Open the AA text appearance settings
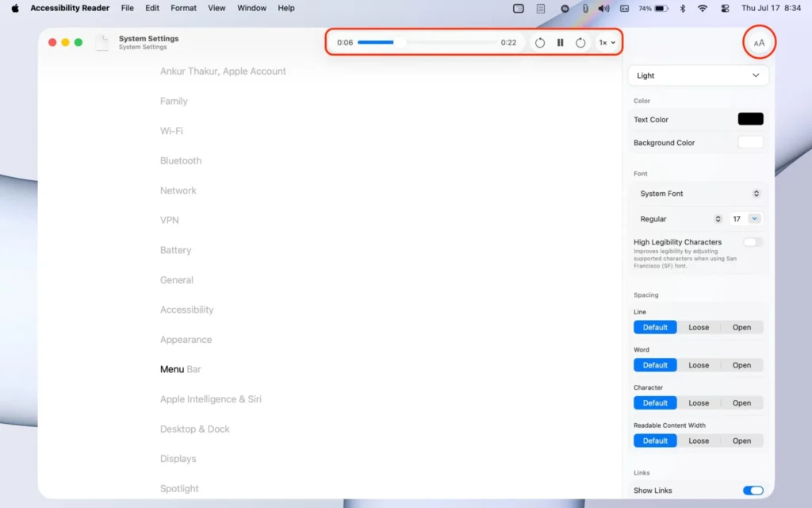Image resolution: width=812 pixels, height=508 pixels. pos(759,43)
